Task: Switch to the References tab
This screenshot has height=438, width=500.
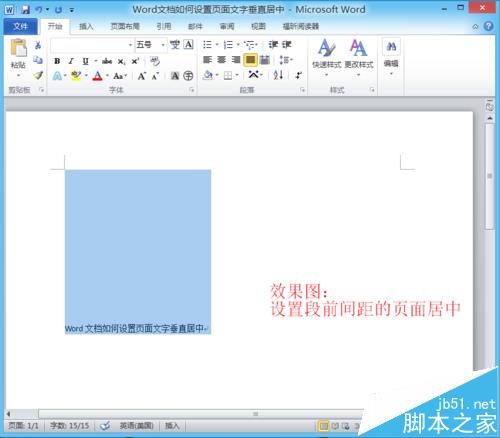Action: point(164,26)
